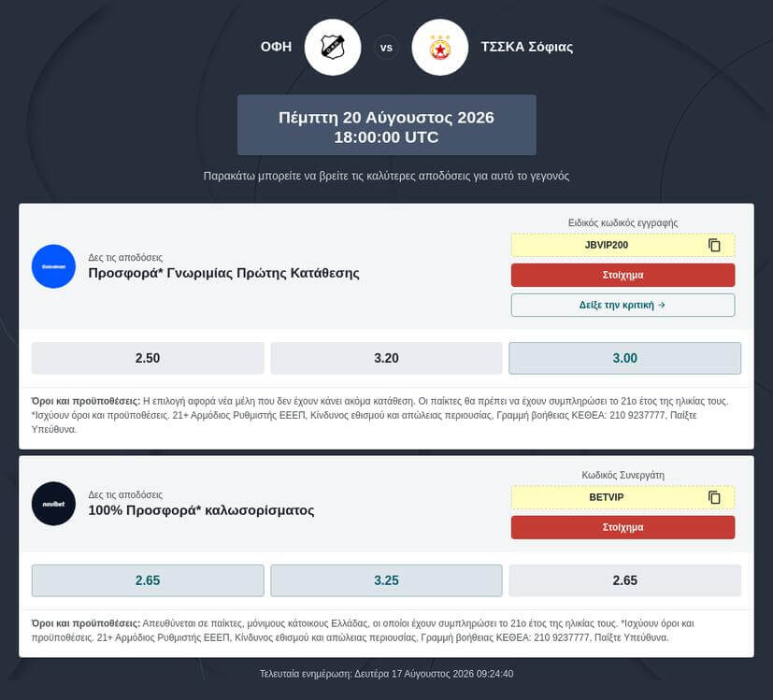Open the Προσφορά Γνωριμίας Πρώτης Κατάθεσης offer title
This screenshot has height=700, width=773.
tap(223, 273)
